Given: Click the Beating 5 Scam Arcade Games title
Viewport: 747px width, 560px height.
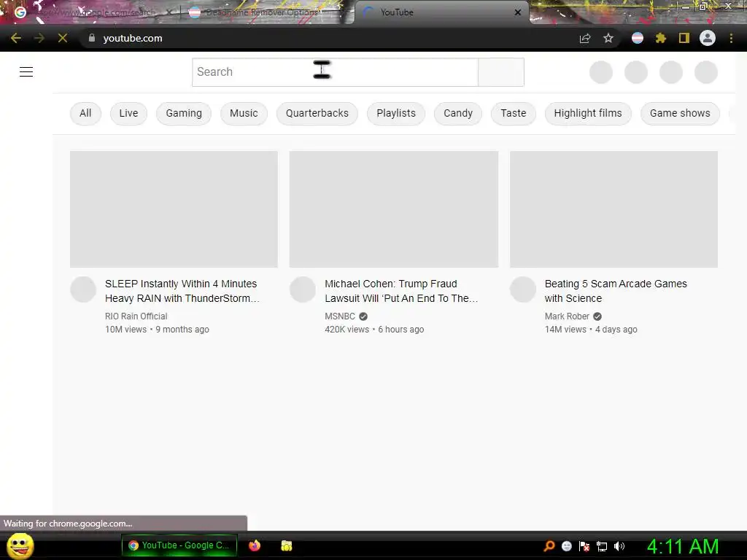Looking at the screenshot, I should [x=616, y=291].
